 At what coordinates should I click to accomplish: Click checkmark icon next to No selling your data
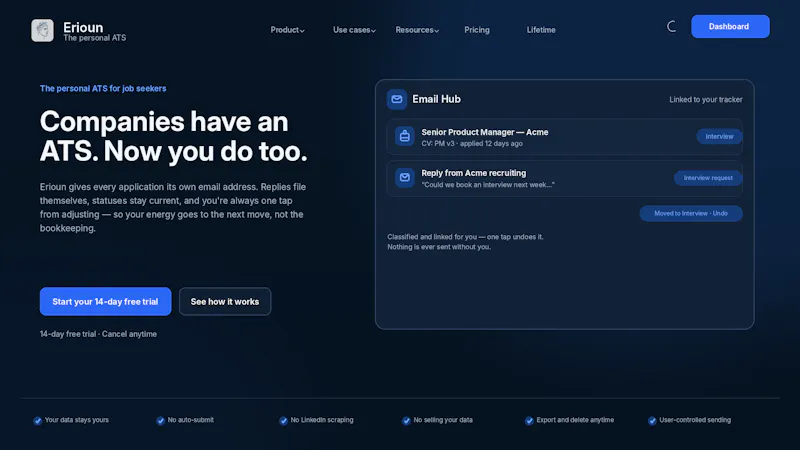click(406, 420)
